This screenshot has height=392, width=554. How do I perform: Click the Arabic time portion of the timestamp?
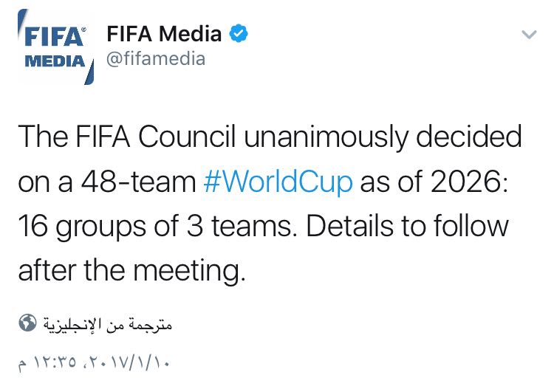[47, 362]
